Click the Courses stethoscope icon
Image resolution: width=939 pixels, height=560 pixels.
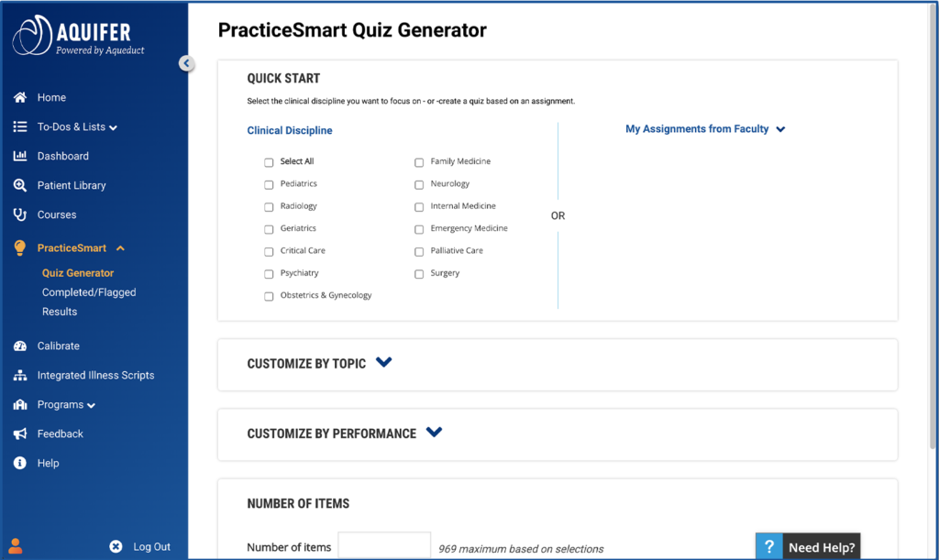19,214
